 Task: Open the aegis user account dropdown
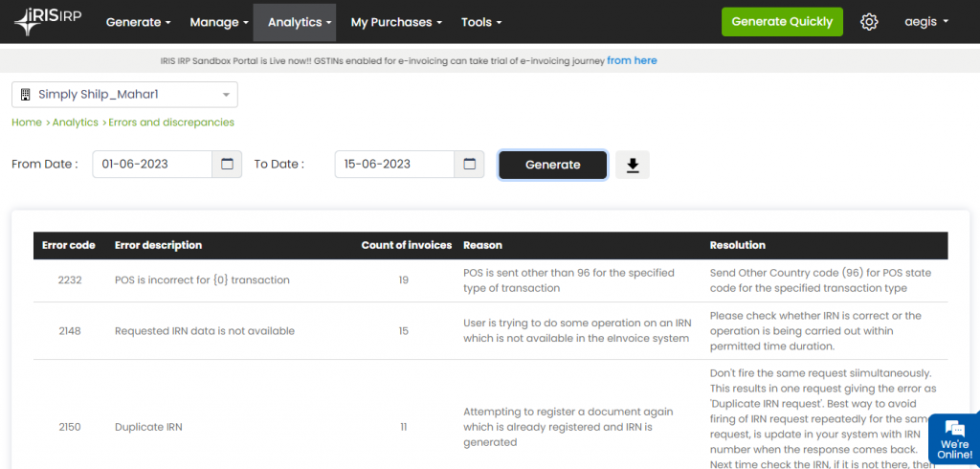click(x=925, y=22)
